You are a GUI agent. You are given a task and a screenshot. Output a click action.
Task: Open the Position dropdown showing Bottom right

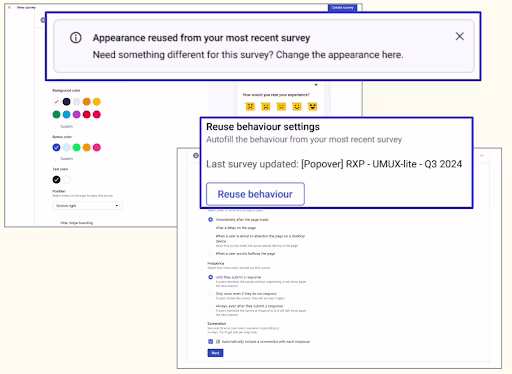point(87,206)
